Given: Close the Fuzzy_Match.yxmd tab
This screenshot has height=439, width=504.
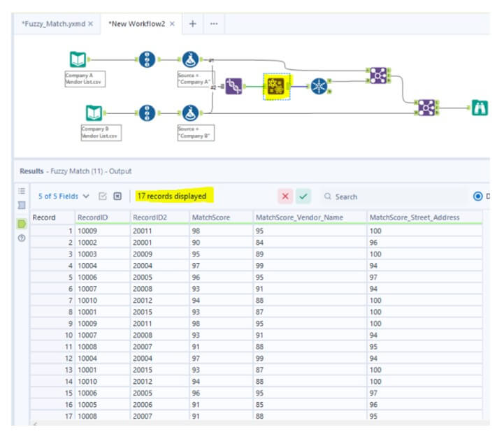Looking at the screenshot, I should pos(91,24).
